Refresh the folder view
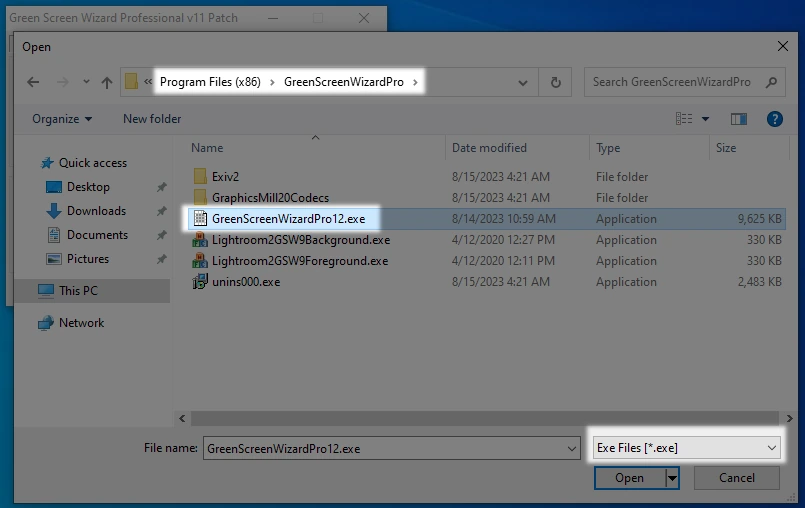The image size is (805, 508). pos(555,82)
